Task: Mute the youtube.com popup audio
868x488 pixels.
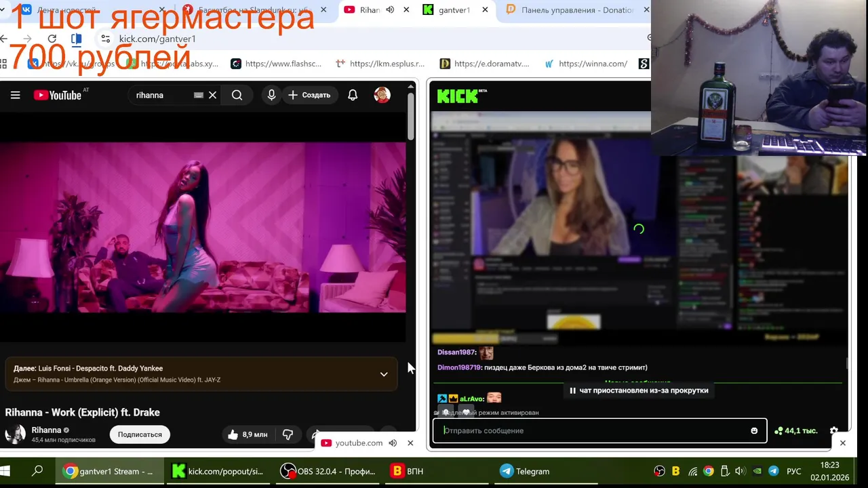Action: pyautogui.click(x=393, y=443)
